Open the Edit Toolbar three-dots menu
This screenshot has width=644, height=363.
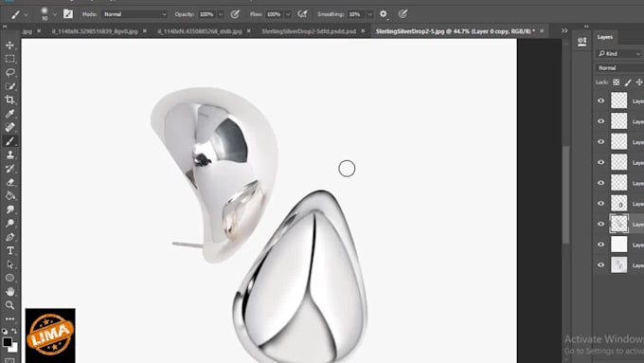click(9, 318)
